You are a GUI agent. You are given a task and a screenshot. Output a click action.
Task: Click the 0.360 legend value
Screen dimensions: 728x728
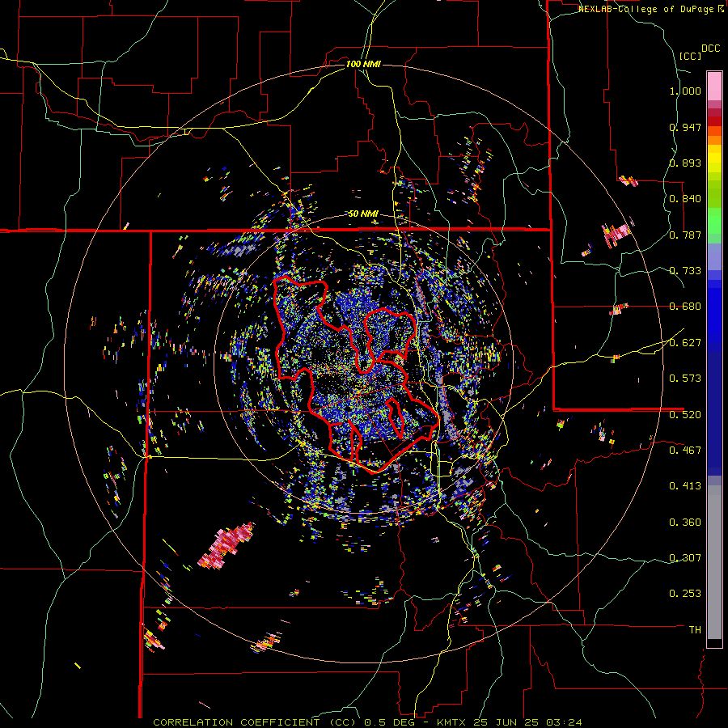click(685, 523)
